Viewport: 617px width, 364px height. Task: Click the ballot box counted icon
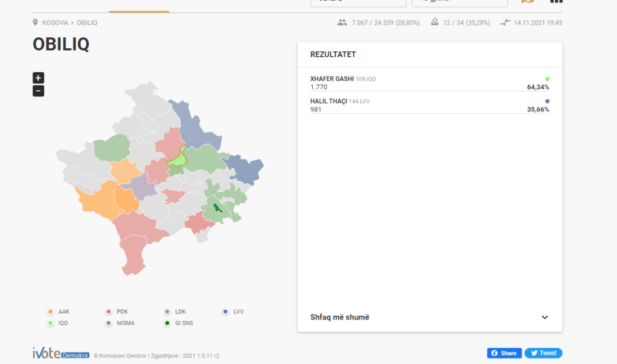pyautogui.click(x=434, y=22)
